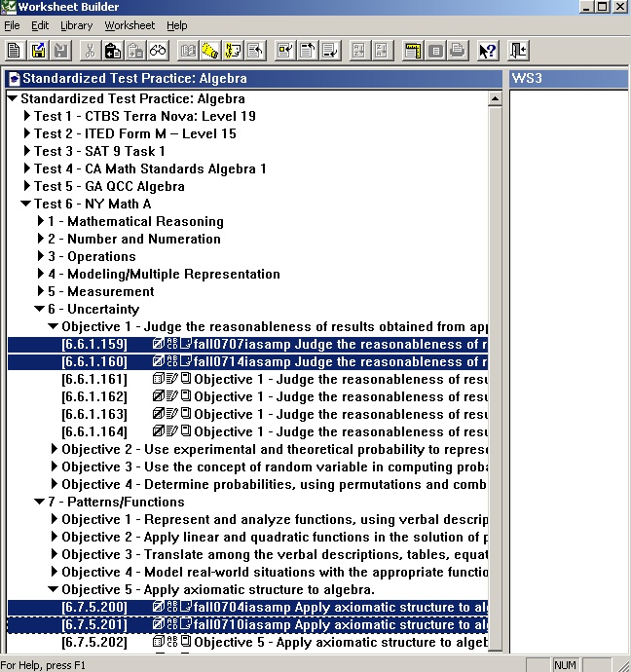
Task: Expand Test 1 - CTBS Terra Nova
Action: coord(26,116)
